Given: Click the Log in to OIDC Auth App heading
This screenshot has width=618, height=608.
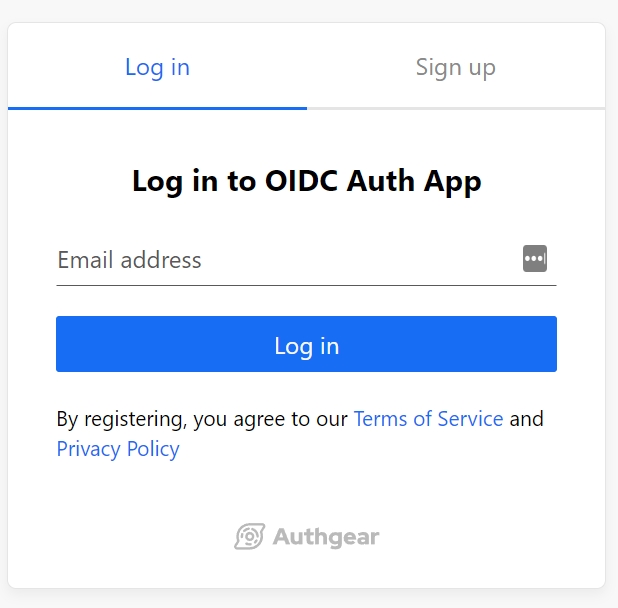Looking at the screenshot, I should 307,181.
